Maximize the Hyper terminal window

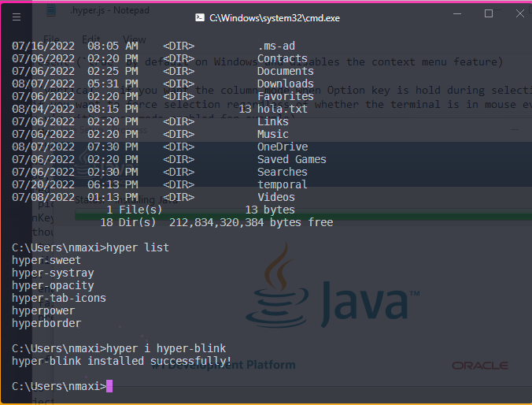(489, 14)
